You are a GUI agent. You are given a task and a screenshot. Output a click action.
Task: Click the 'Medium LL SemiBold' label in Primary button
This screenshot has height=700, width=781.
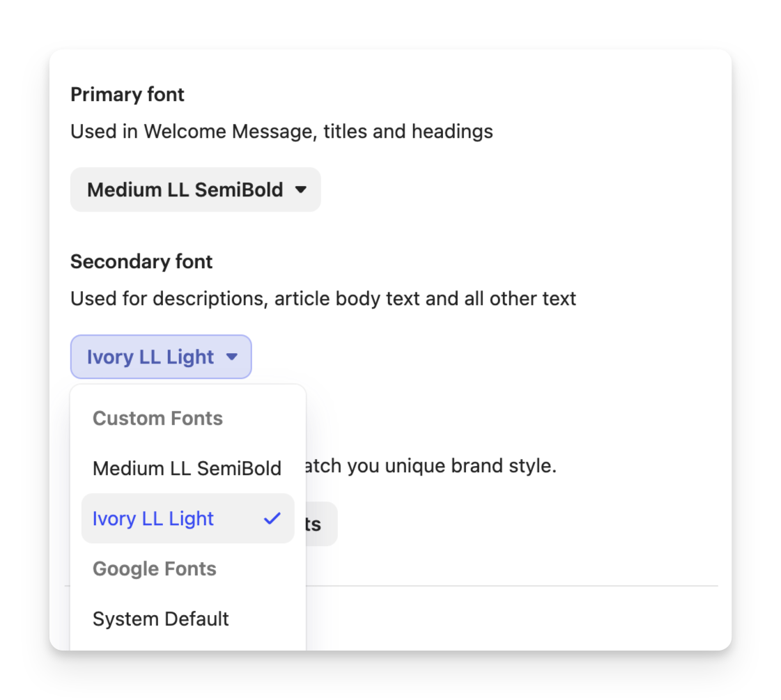(185, 189)
